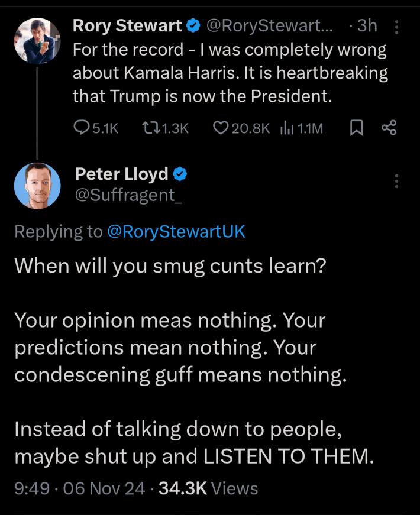Share Rory Stewart's tweet
Screen dimensions: 420x515
point(389,128)
